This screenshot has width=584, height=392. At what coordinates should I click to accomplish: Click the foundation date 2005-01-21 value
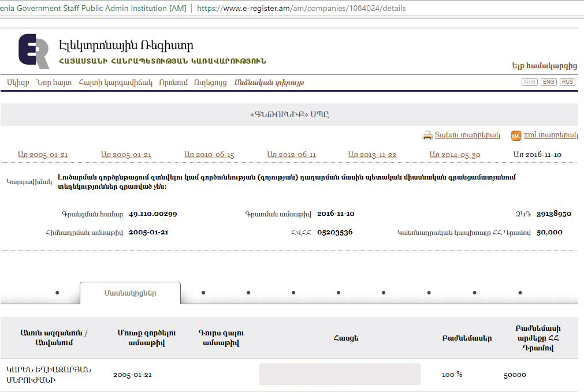(148, 232)
